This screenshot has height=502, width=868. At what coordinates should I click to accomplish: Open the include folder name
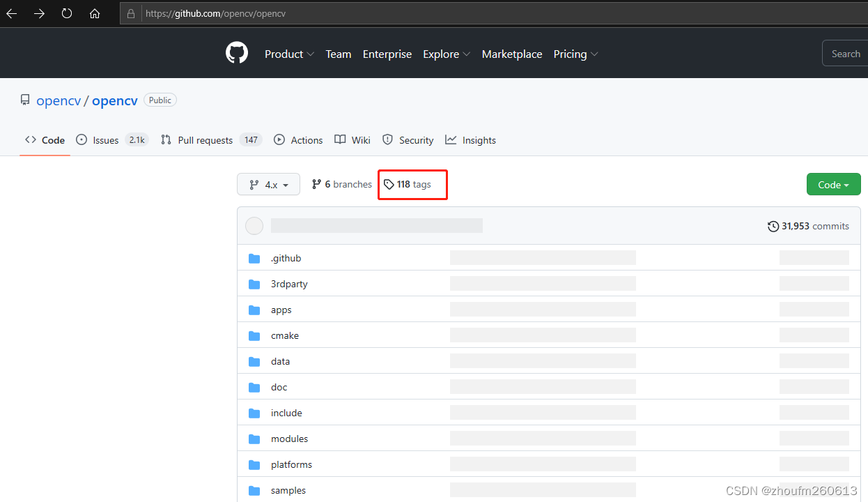click(286, 413)
